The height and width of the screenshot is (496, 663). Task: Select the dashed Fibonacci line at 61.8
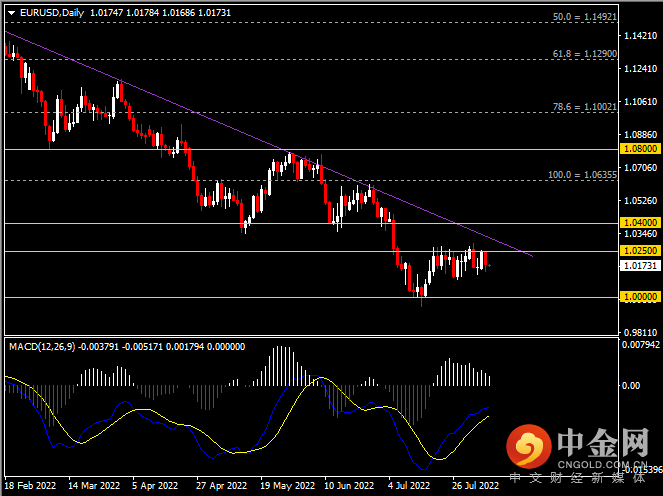[311, 59]
